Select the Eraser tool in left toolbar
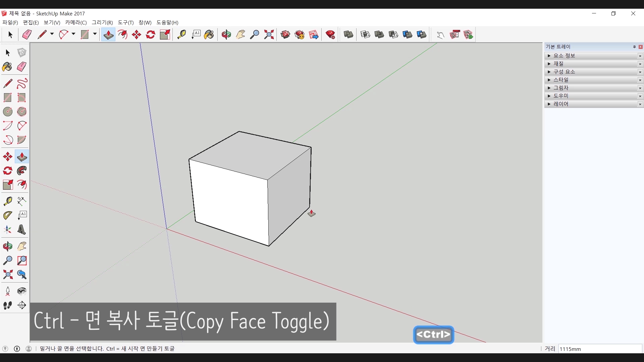 click(21, 67)
